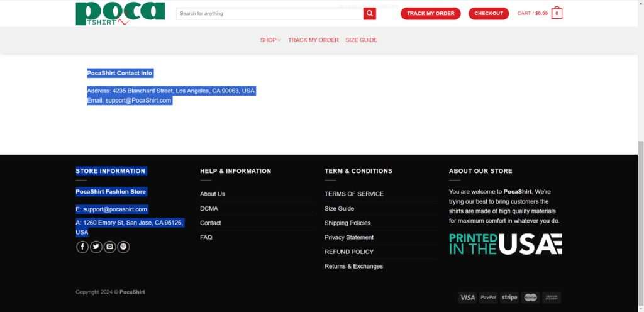The height and width of the screenshot is (312, 644).
Task: Click the CHECKOUT button
Action: click(x=488, y=14)
